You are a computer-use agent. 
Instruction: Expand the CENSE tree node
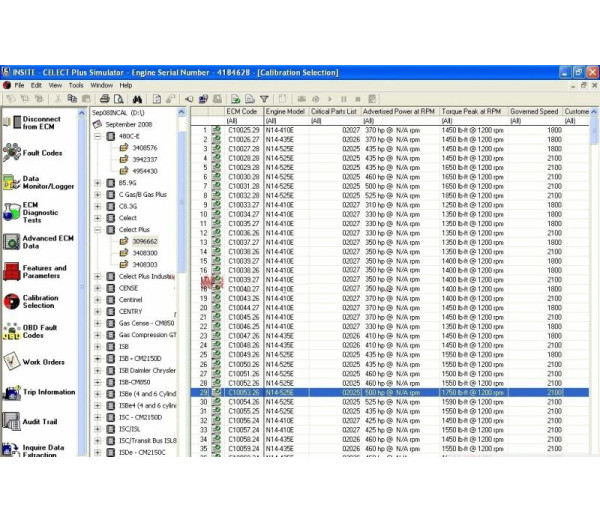(x=98, y=287)
